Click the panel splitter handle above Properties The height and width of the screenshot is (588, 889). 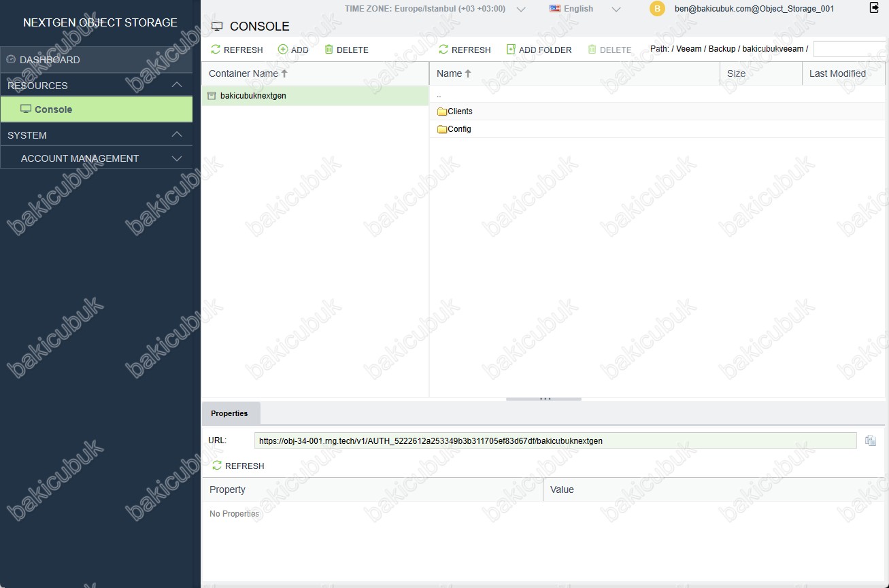pos(544,399)
